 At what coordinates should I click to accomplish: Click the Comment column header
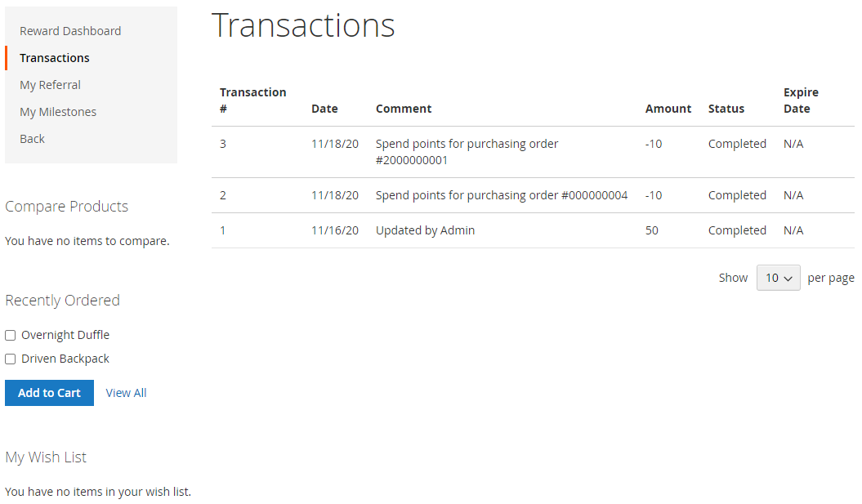(x=404, y=109)
